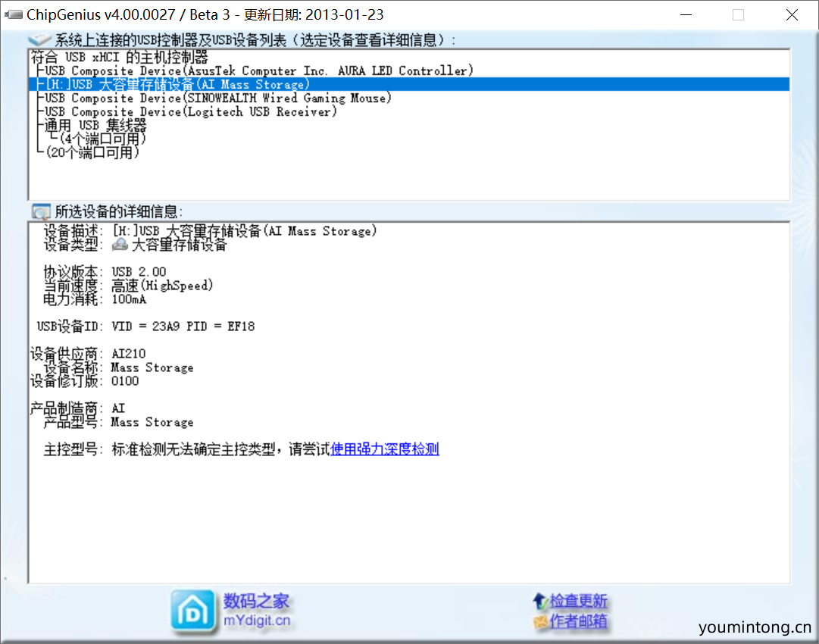Click the check update arrow icon
Image resolution: width=819 pixels, height=644 pixels.
tap(539, 601)
